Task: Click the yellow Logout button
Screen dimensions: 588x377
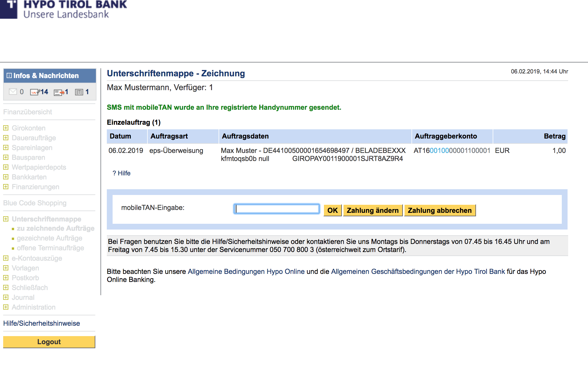Action: (49, 342)
